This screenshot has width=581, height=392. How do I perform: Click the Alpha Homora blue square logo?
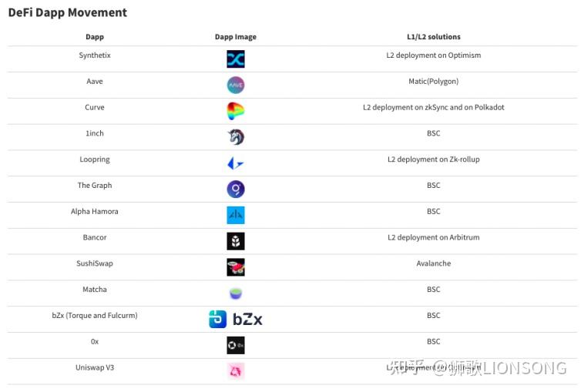(x=236, y=215)
